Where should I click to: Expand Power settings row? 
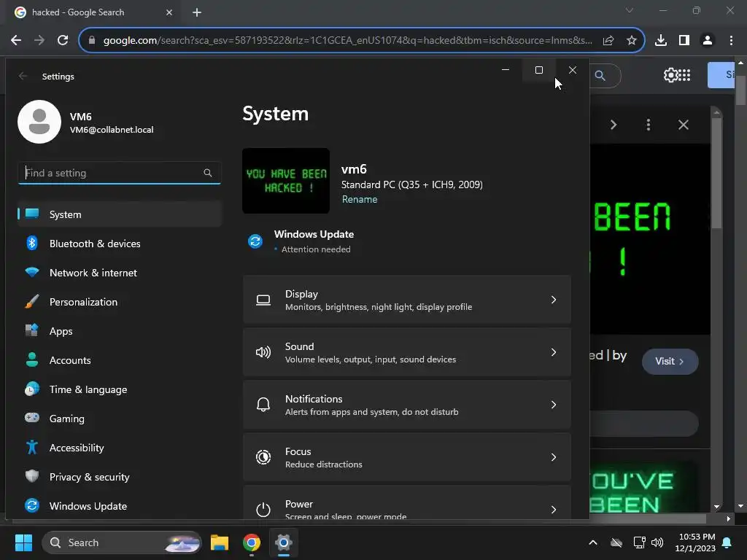407,503
